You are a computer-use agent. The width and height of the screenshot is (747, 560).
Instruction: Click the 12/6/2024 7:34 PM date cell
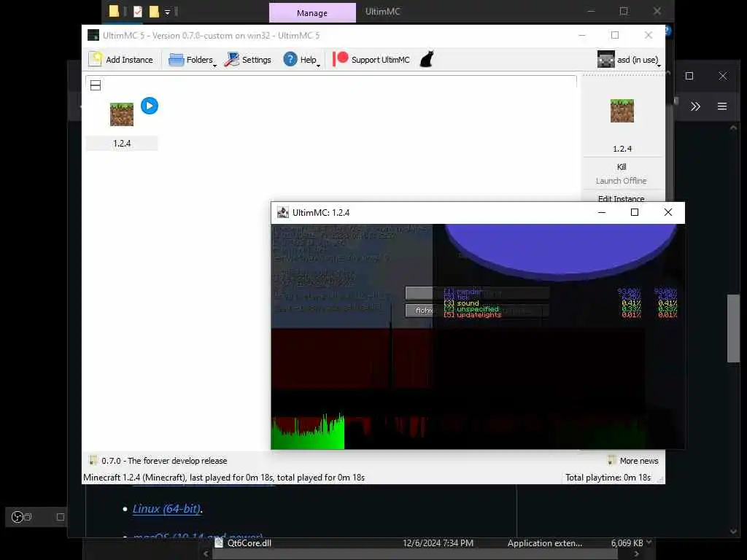tap(438, 542)
